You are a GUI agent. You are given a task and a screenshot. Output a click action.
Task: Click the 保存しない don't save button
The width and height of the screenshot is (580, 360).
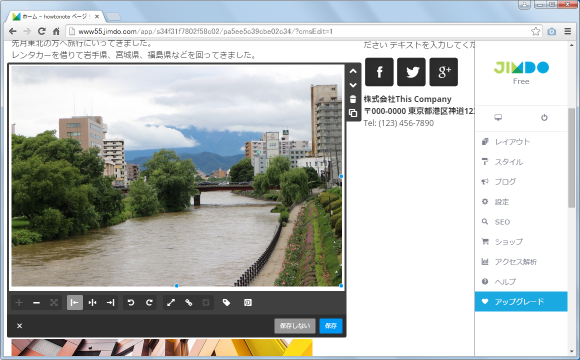click(x=295, y=326)
